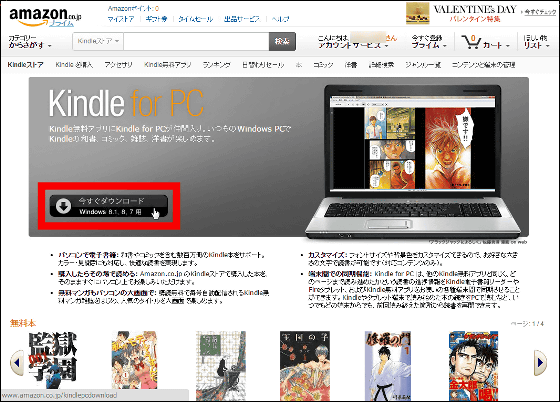Select the Kindle無料アプリ tab
560x402 pixels.
click(x=168, y=65)
